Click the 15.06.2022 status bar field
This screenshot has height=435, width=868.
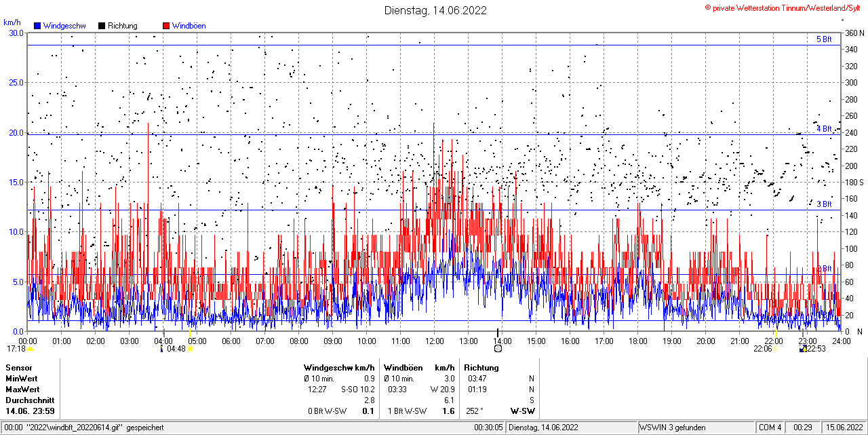(844, 428)
